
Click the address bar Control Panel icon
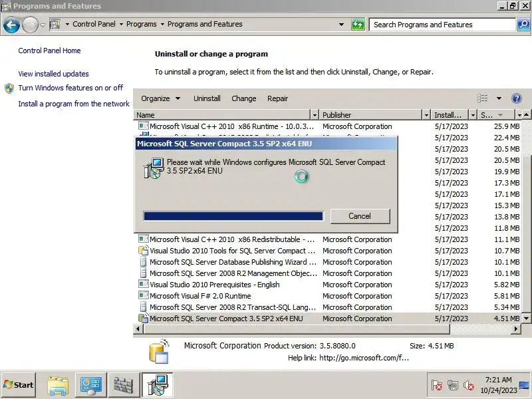[55, 24]
